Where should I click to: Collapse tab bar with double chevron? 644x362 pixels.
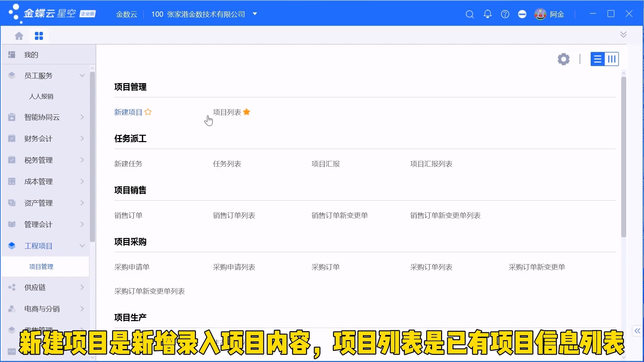[624, 35]
